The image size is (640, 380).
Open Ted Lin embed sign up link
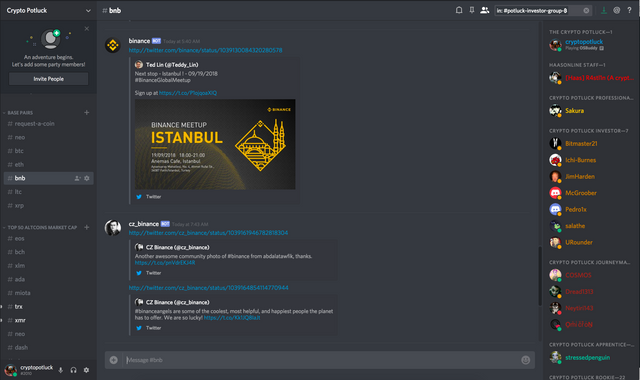click(188, 93)
